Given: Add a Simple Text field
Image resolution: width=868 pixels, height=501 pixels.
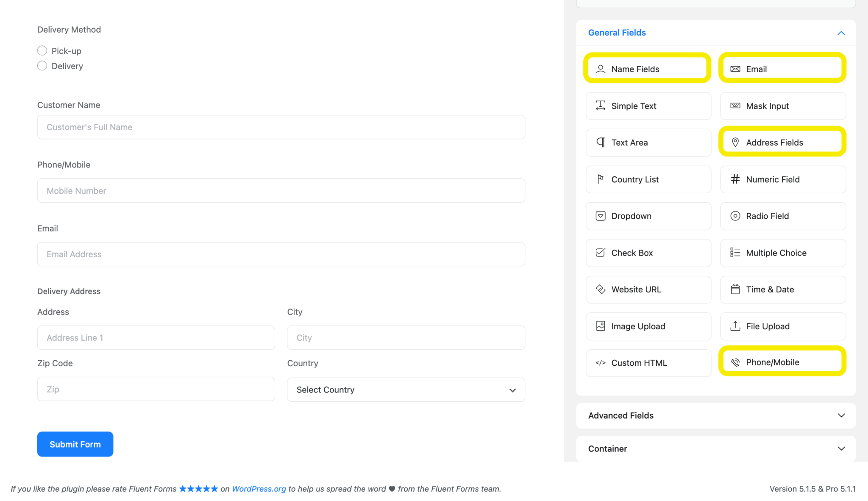Looking at the screenshot, I should tap(648, 106).
